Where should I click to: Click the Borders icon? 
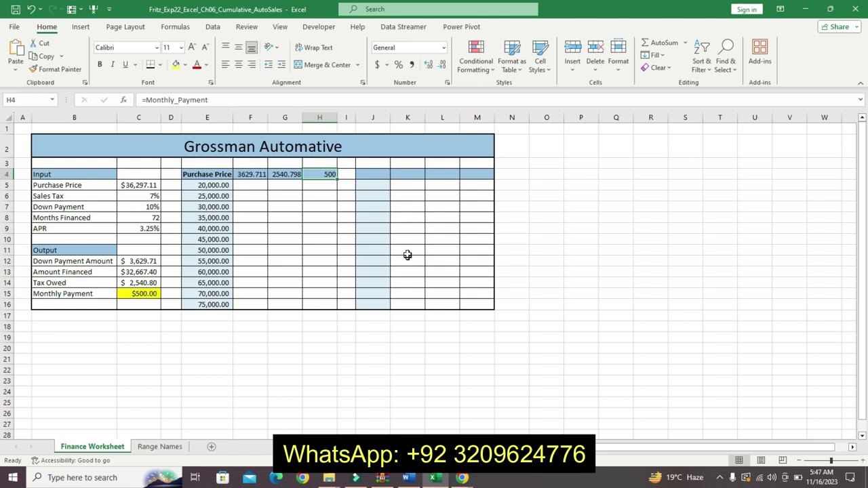(151, 64)
